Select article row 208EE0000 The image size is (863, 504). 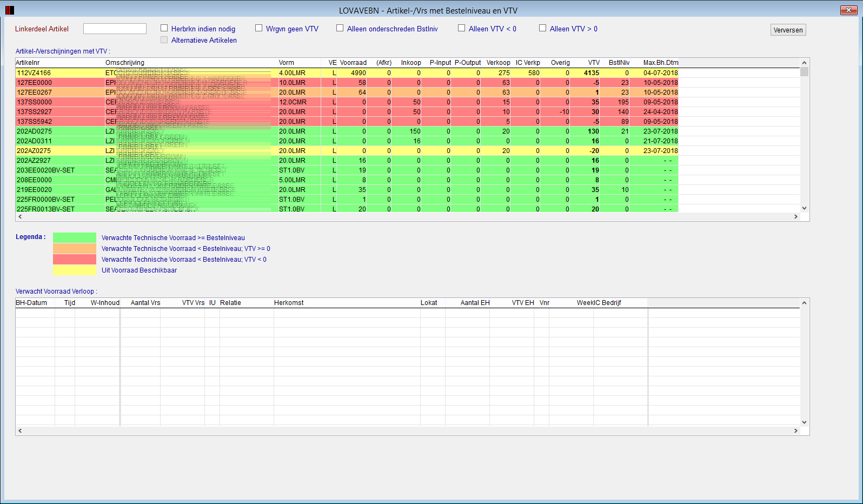point(347,180)
